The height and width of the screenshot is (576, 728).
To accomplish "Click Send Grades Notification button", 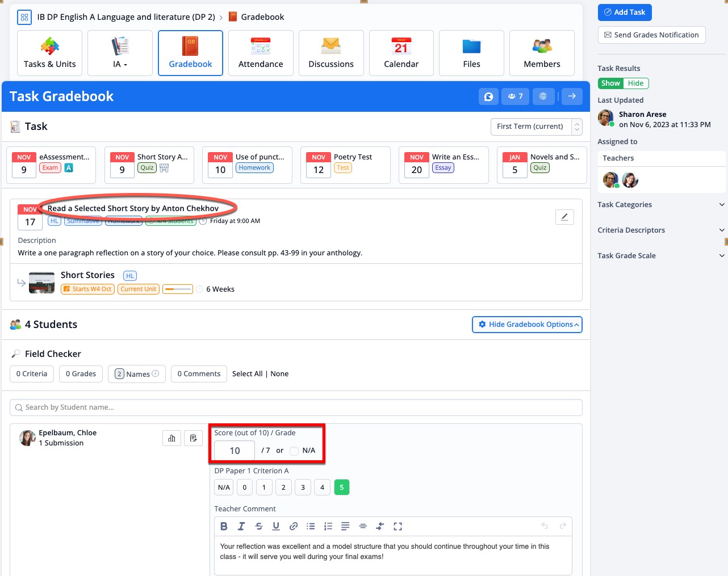I will point(651,35).
